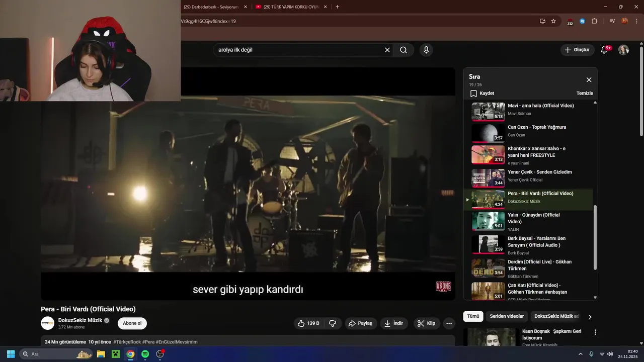644x362 pixels.
Task: Select the Seriden videolar chip
Action: tap(507, 316)
